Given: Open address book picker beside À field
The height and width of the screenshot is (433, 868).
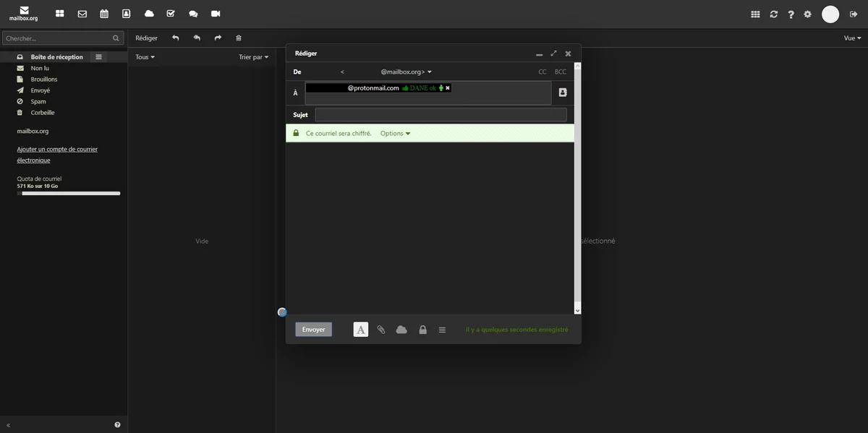Looking at the screenshot, I should pos(563,93).
